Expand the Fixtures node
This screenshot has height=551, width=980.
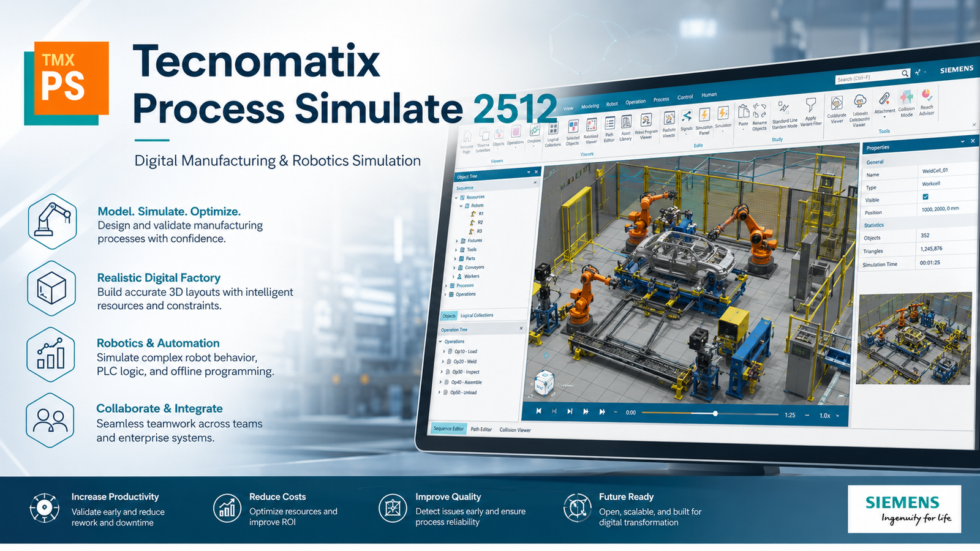tap(456, 241)
